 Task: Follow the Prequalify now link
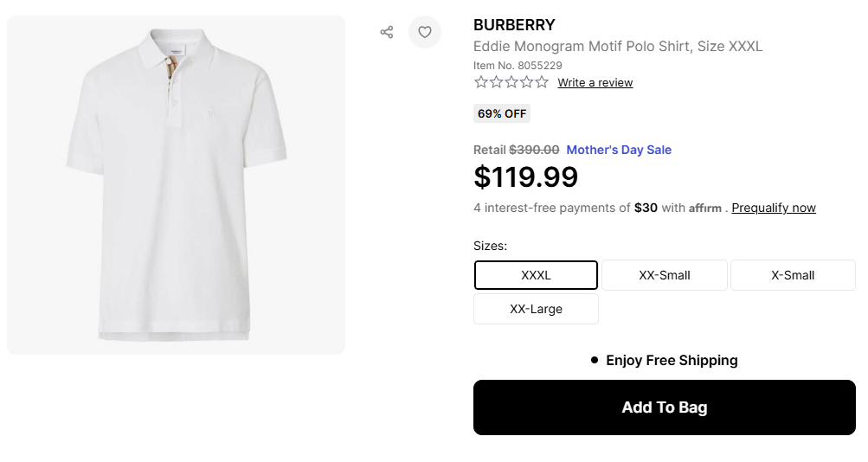click(774, 208)
